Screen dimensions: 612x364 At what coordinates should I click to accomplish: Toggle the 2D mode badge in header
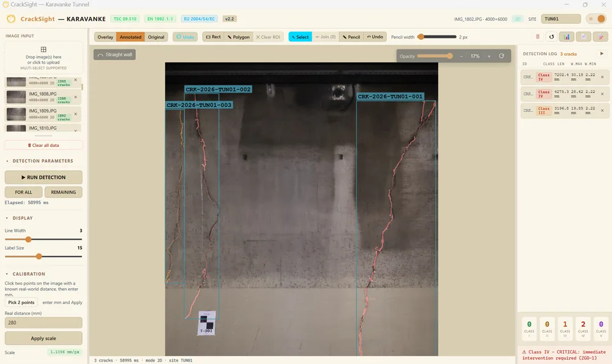coord(518,19)
